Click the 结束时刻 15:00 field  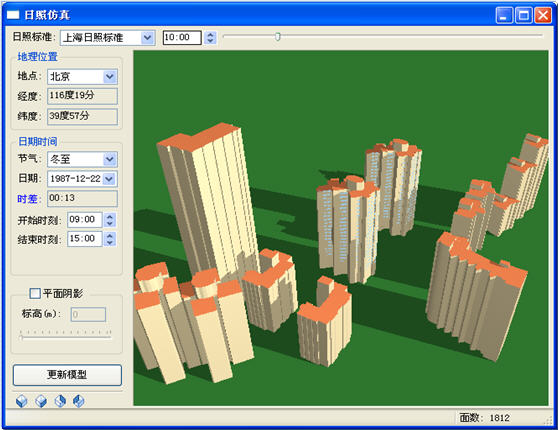pos(85,239)
